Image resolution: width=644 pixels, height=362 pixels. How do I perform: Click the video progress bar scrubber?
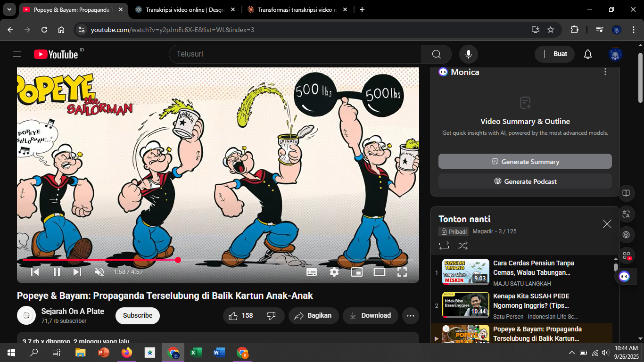tap(178, 260)
